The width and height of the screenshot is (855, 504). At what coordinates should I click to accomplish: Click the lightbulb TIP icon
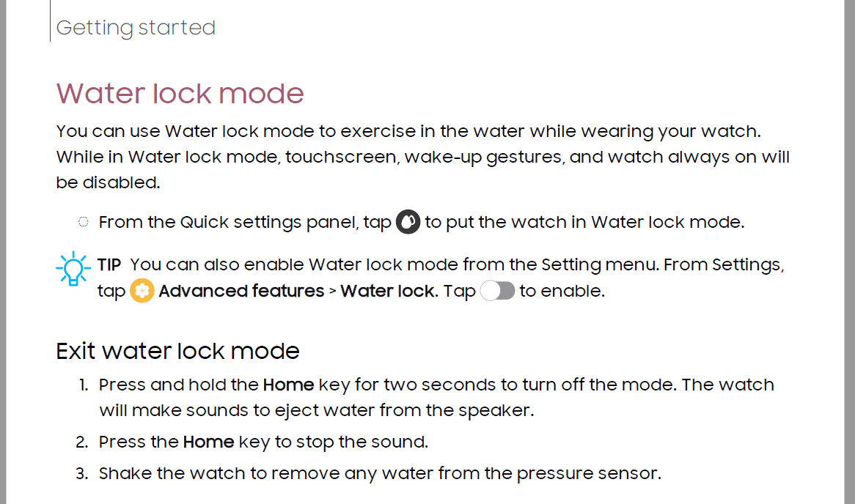click(x=73, y=269)
